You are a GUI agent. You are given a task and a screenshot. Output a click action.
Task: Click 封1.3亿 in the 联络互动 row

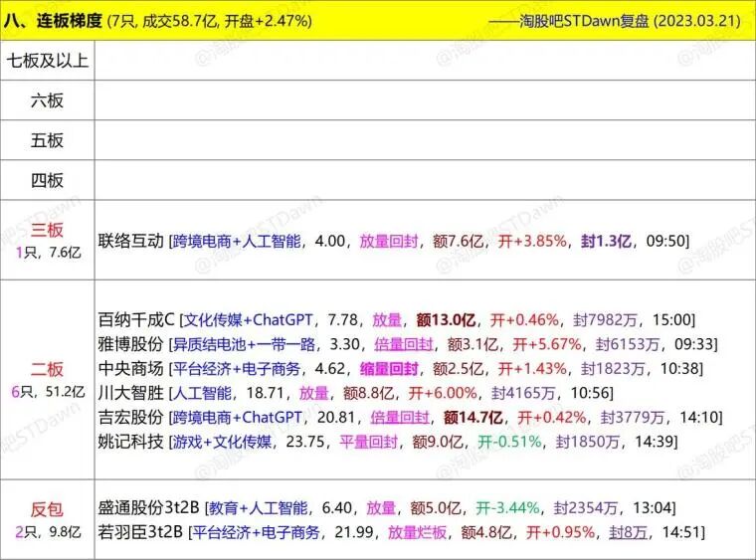pos(606,241)
